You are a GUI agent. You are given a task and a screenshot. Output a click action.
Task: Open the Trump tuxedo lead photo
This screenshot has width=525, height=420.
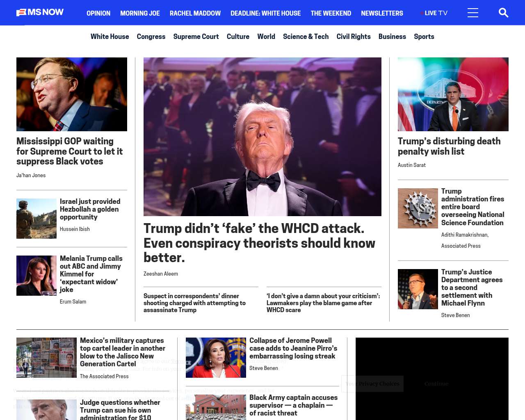tap(262, 137)
